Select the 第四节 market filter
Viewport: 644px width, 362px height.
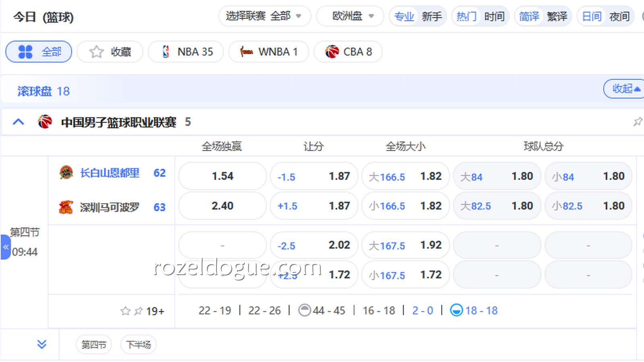(x=94, y=344)
